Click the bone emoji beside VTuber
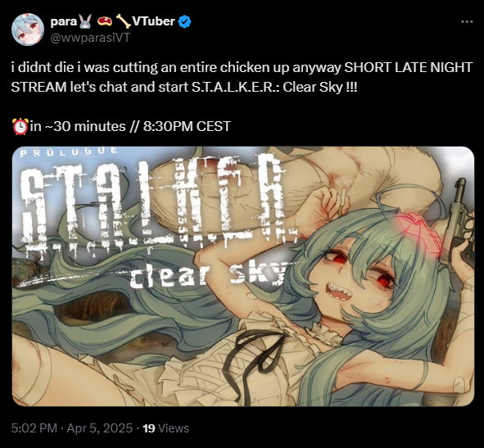The height and width of the screenshot is (448, 484). pyautogui.click(x=123, y=21)
